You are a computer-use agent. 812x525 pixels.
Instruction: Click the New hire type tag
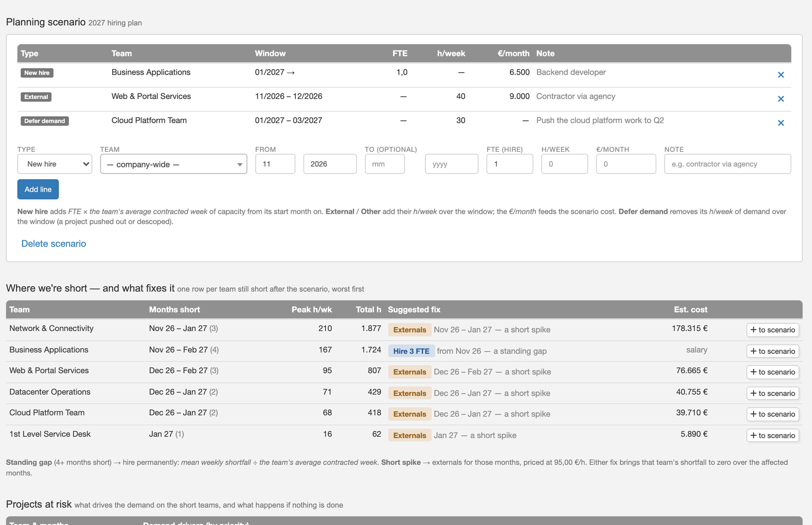(x=37, y=73)
